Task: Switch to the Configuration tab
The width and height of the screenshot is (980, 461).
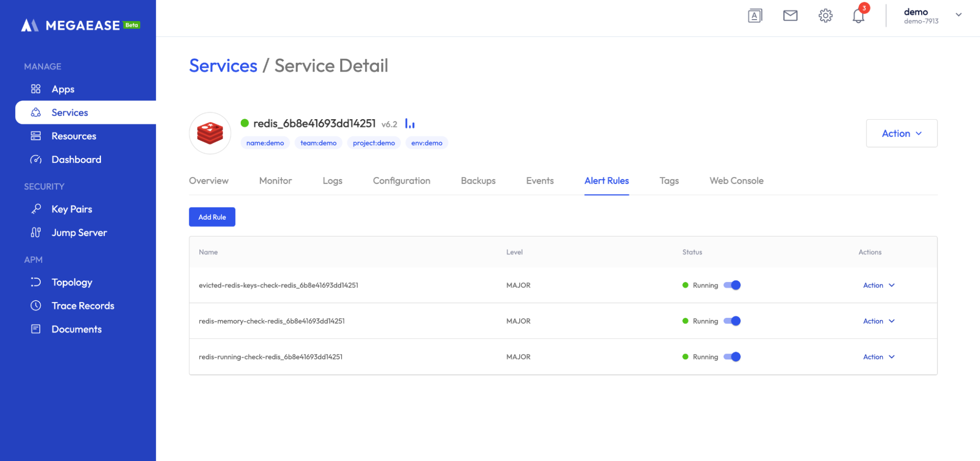Action: click(402, 180)
